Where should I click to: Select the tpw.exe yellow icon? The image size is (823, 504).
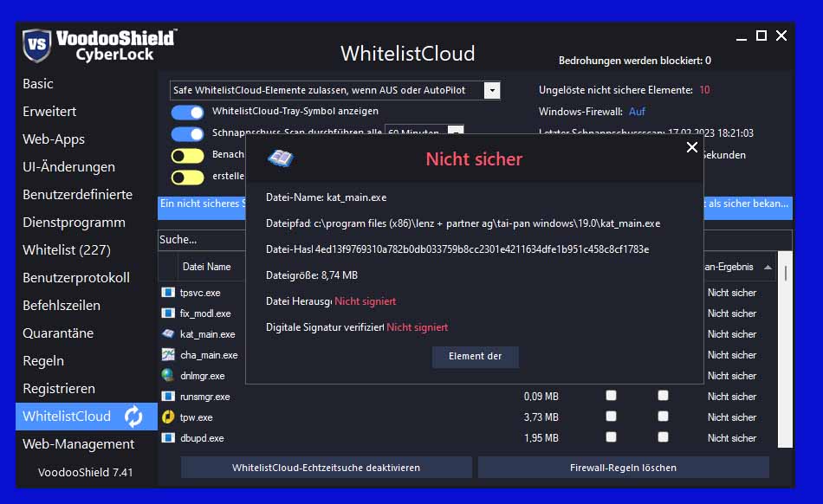coord(168,417)
